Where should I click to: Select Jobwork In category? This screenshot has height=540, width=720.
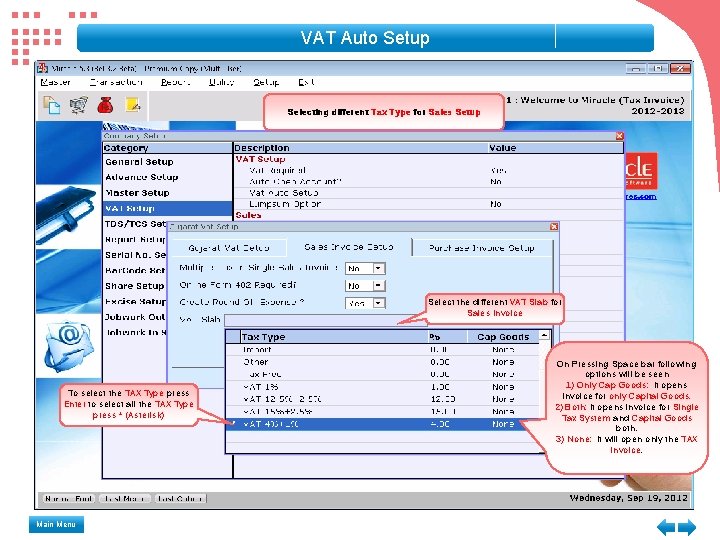pyautogui.click(x=135, y=332)
